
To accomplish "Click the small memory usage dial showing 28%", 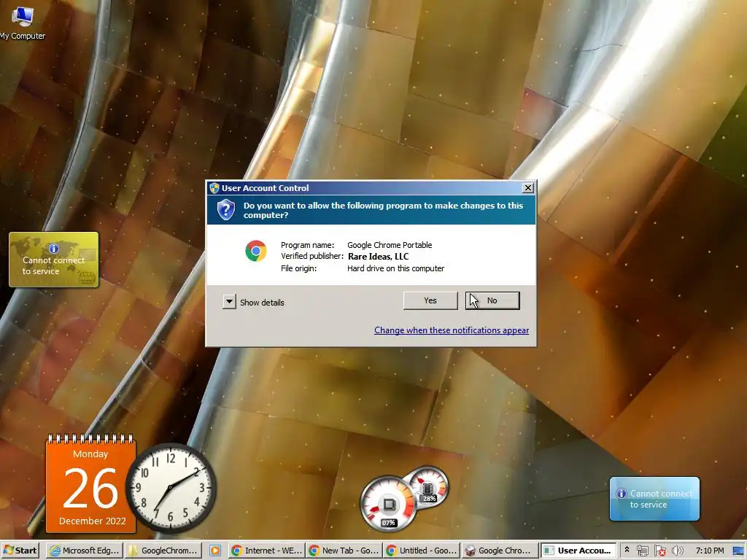I will pyautogui.click(x=428, y=486).
